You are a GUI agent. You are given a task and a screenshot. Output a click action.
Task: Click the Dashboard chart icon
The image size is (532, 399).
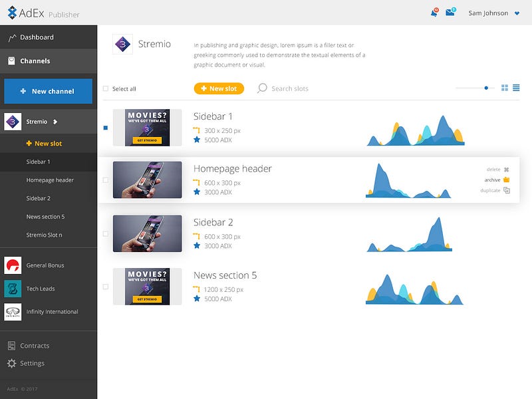point(12,37)
